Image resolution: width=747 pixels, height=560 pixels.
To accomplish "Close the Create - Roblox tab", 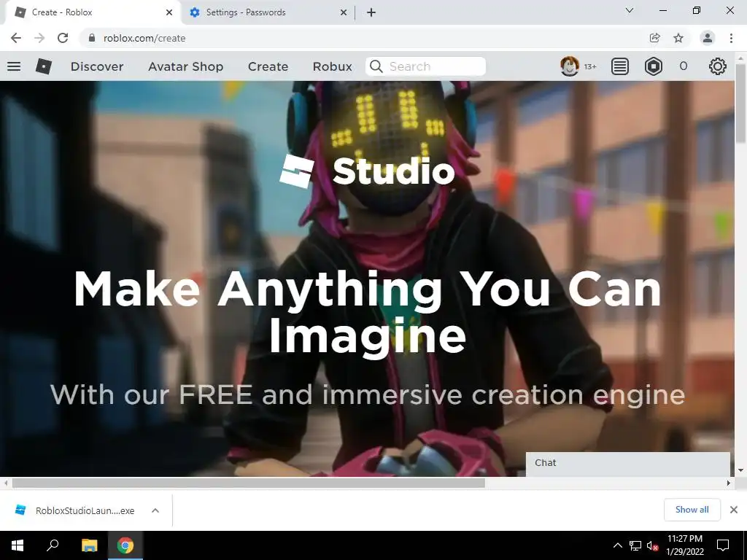I will coord(169,12).
